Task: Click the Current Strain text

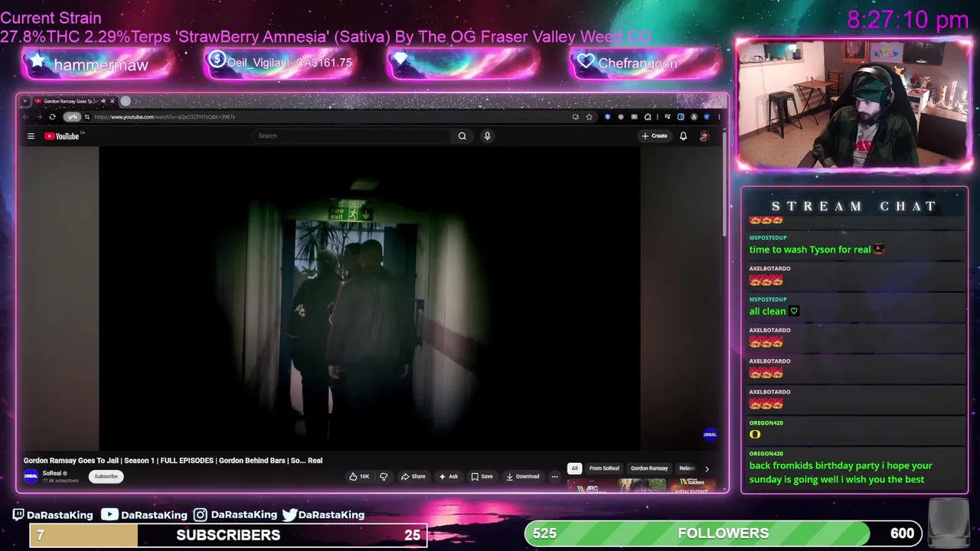Action: click(x=51, y=18)
